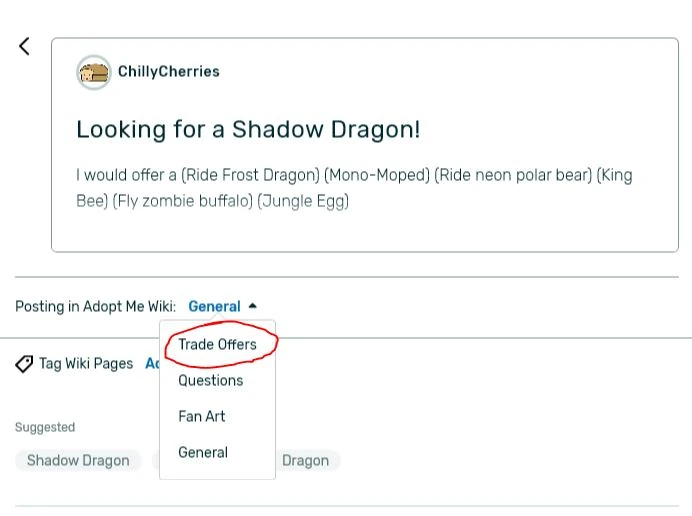Viewport: 692px width, 516px height.
Task: Select Trade Offers from the category list
Action: coord(217,344)
